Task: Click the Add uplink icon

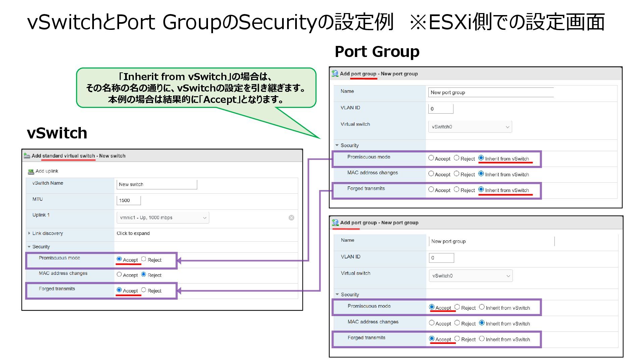Action: point(31,172)
